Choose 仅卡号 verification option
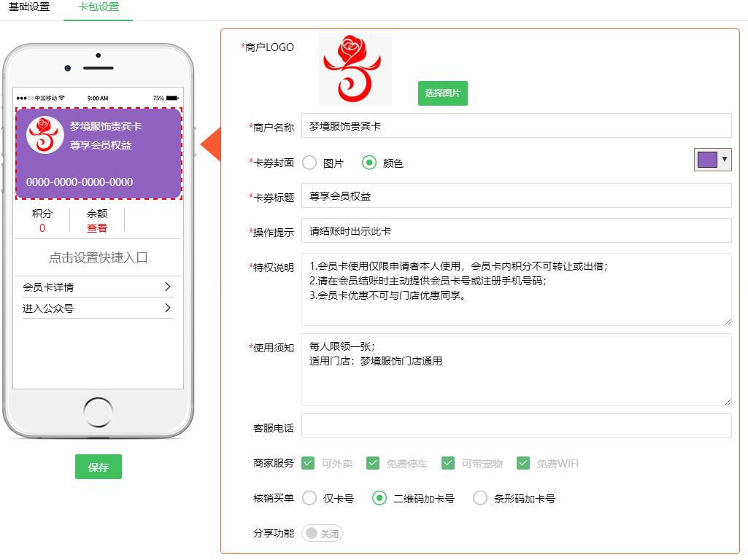The width and height of the screenshot is (748, 560). (309, 498)
